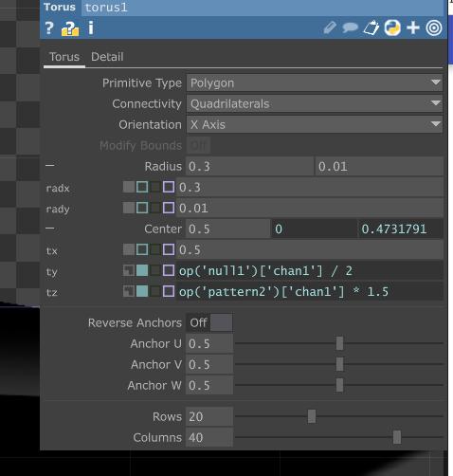Viewport: 453px width, 476px height.
Task: Click radx value field 0.3
Action: point(310,187)
